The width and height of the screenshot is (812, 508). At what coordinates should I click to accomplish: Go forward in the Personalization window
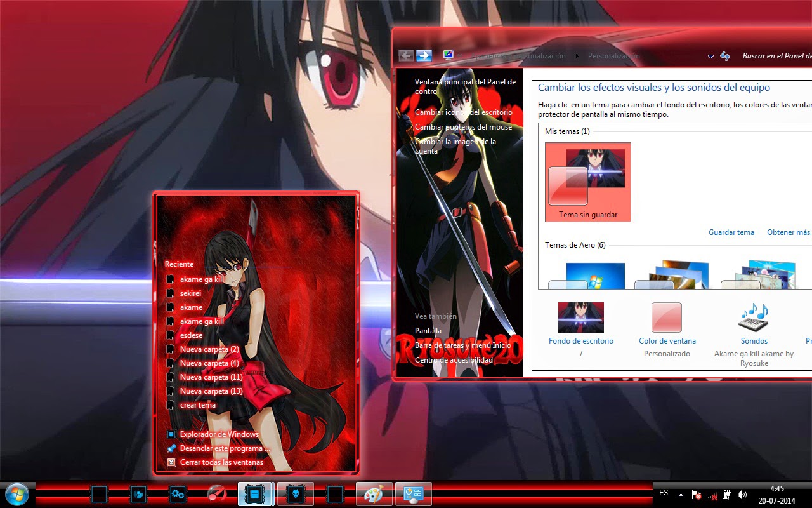[424, 55]
